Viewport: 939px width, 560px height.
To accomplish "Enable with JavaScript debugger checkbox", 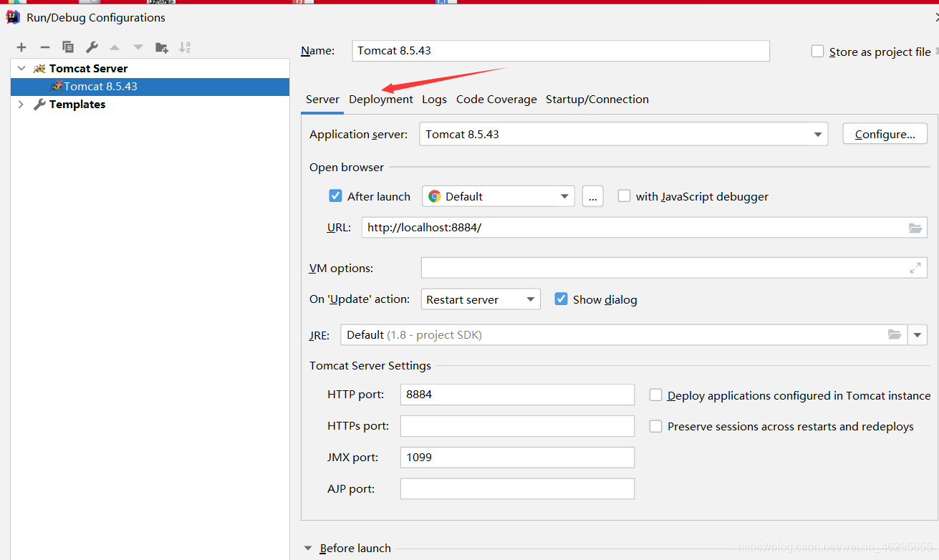I will pos(624,196).
